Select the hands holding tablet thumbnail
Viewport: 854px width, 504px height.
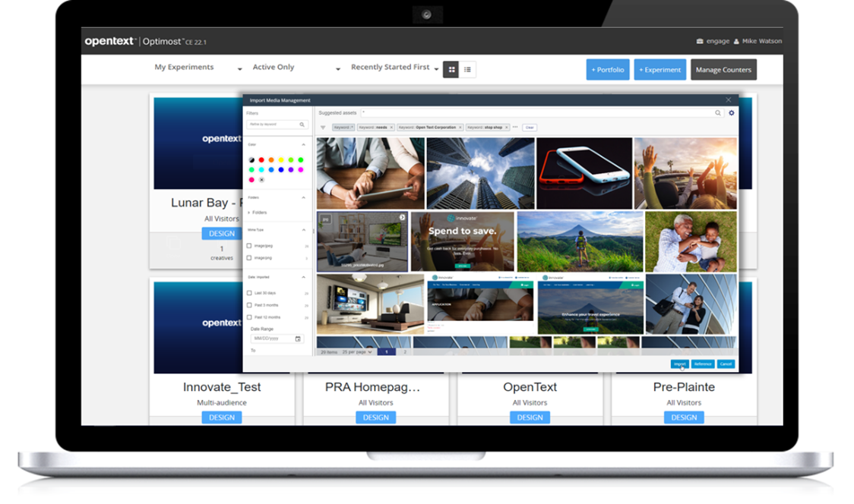(x=370, y=173)
